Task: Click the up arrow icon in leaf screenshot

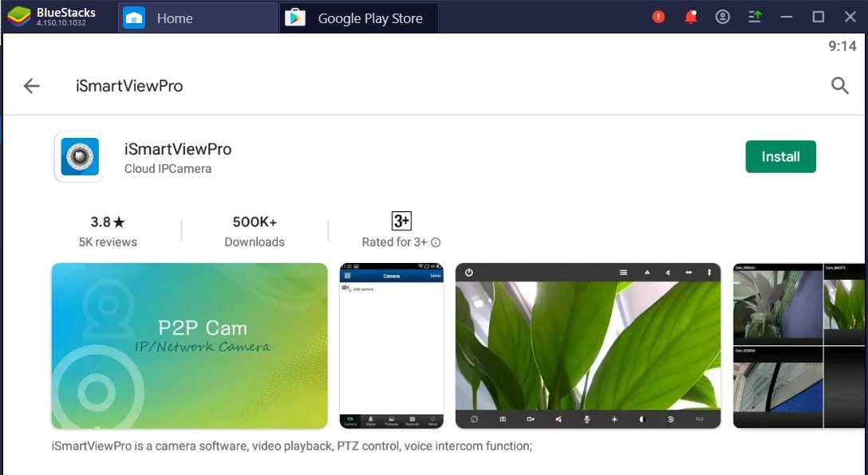Action: 646,273
